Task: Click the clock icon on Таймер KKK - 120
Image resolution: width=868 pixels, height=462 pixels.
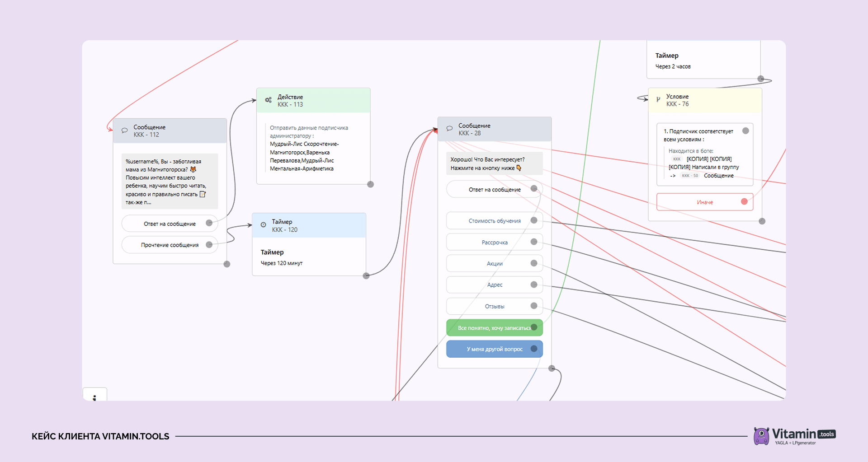Action: [x=263, y=225]
